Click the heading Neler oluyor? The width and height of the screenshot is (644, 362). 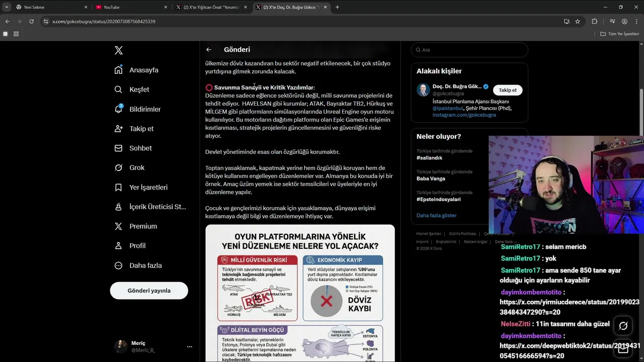point(439,136)
